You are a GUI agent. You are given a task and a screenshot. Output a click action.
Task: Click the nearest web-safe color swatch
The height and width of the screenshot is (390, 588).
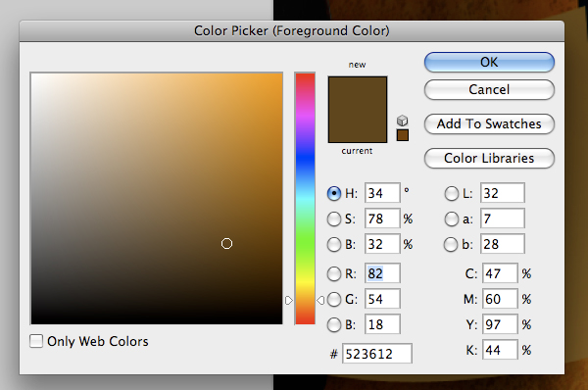click(x=403, y=135)
